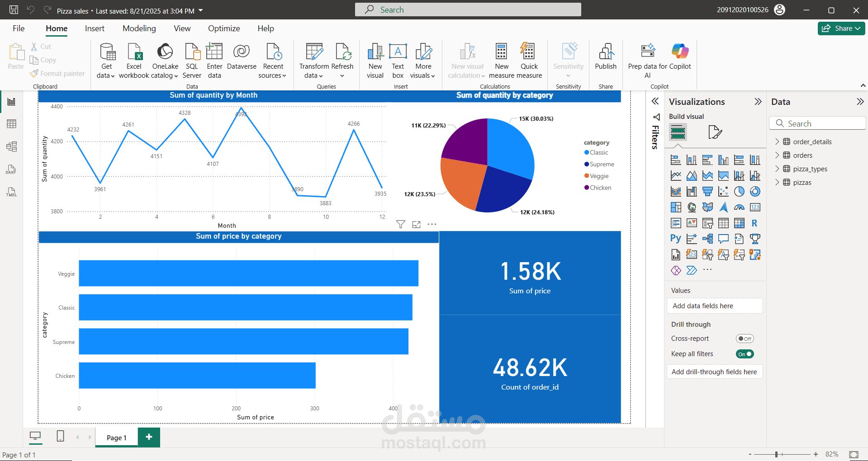Viewport: 868px width, 461px height.
Task: Click the zoom in plus button
Action: (816, 454)
